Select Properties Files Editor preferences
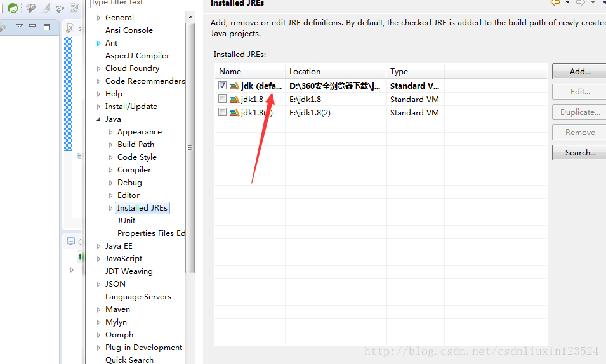The image size is (606, 364). [151, 233]
